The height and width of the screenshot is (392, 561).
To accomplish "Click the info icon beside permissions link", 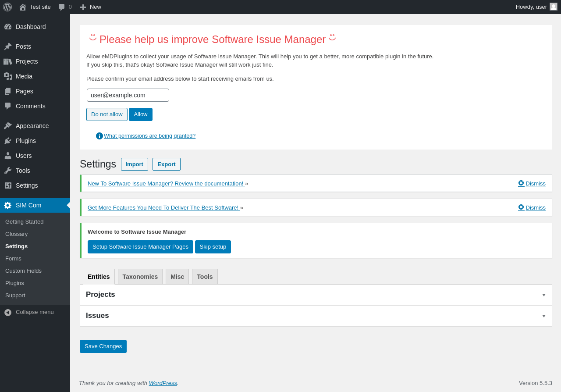I will point(99,136).
